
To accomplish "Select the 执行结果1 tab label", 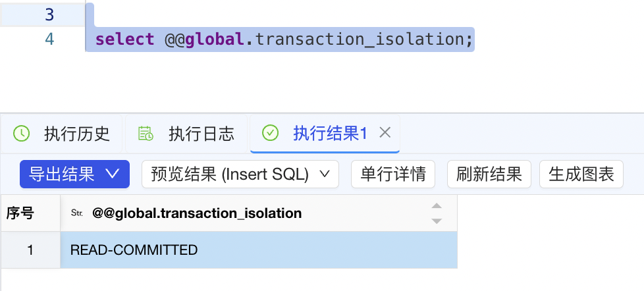I will pyautogui.click(x=329, y=134).
